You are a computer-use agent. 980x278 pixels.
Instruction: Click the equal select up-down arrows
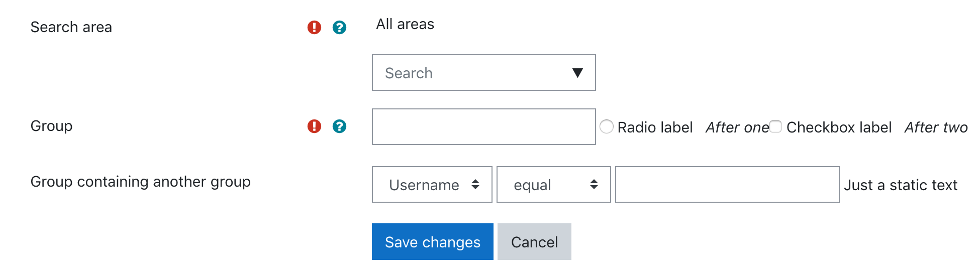click(594, 184)
